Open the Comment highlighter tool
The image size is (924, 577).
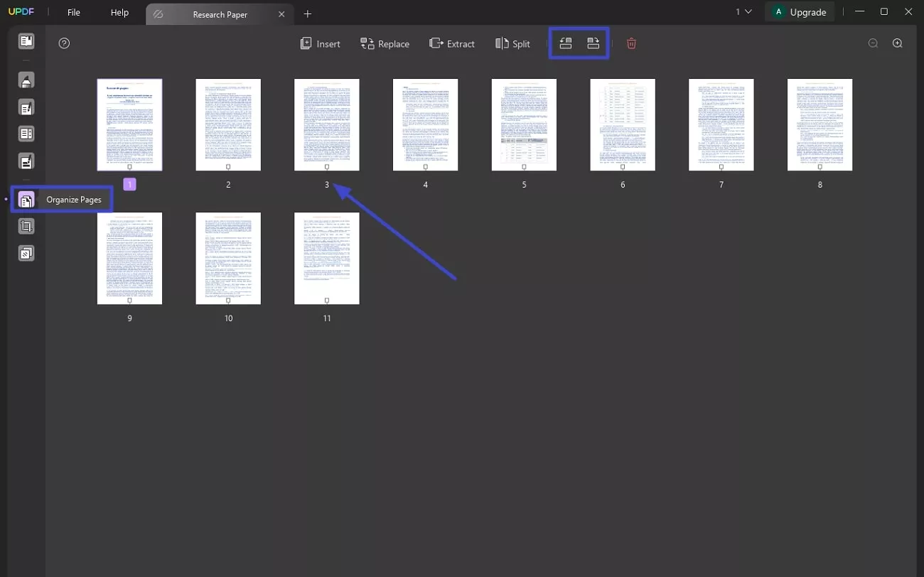(26, 80)
